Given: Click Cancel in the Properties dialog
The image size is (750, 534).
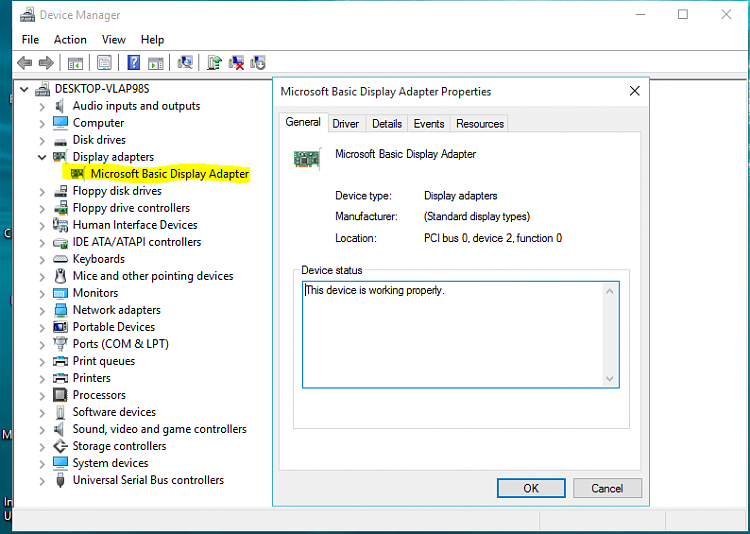Looking at the screenshot, I should 607,488.
